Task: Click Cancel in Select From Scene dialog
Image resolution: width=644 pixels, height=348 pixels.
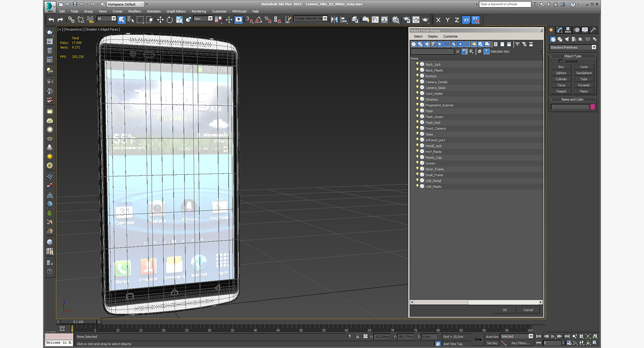Action: [528, 310]
